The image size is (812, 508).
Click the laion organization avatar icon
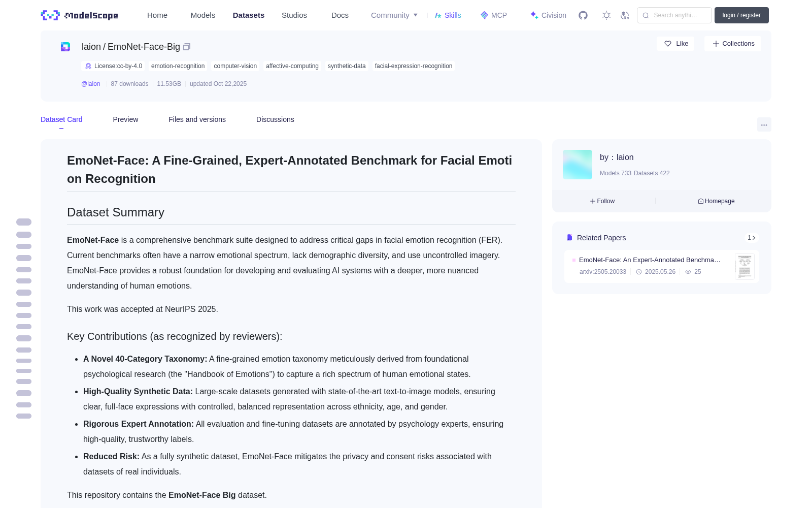pos(65,47)
